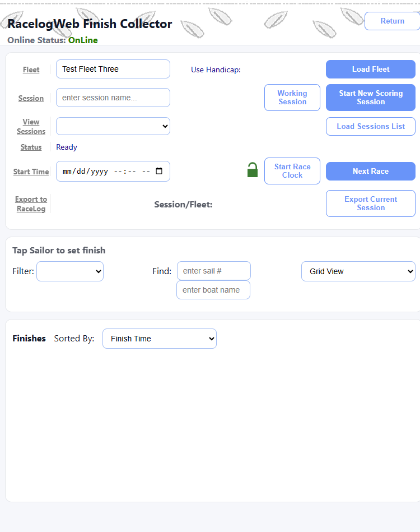Expand the View Sessions dropdown
420x532 pixels.
113,126
